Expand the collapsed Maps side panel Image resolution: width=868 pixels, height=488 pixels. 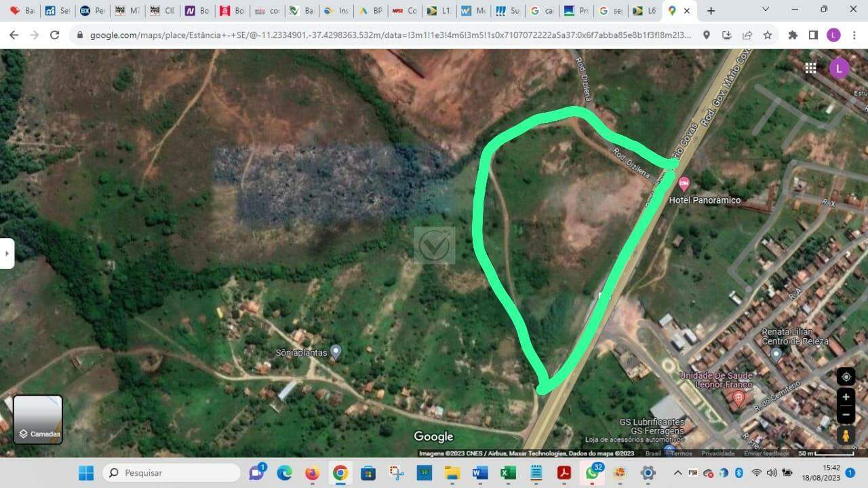tap(7, 253)
